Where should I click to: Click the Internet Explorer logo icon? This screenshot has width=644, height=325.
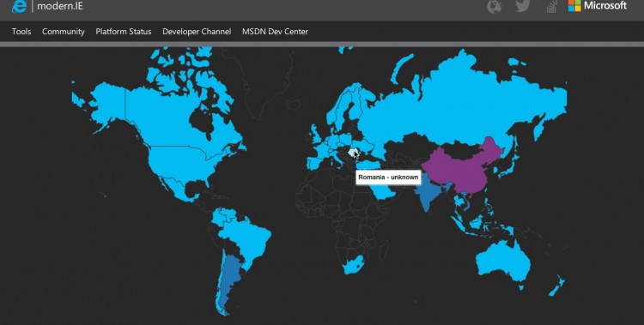tap(19, 6)
